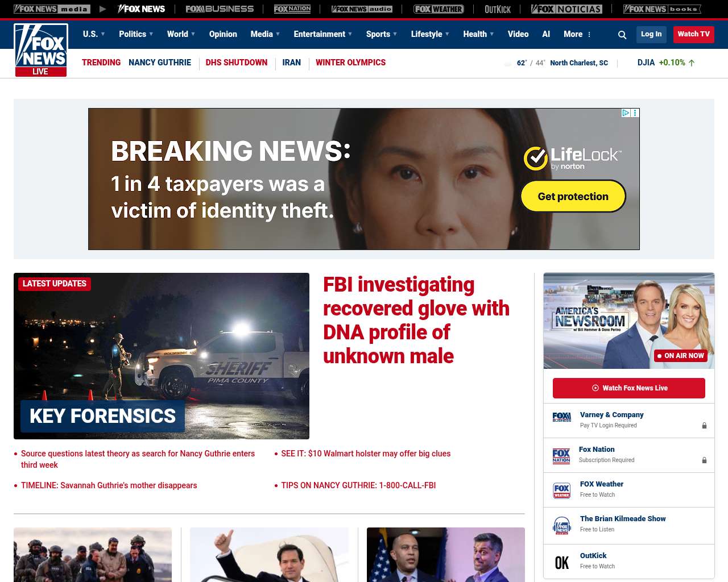
Task: Click the North Charlest, SC weather location
Action: click(x=579, y=63)
